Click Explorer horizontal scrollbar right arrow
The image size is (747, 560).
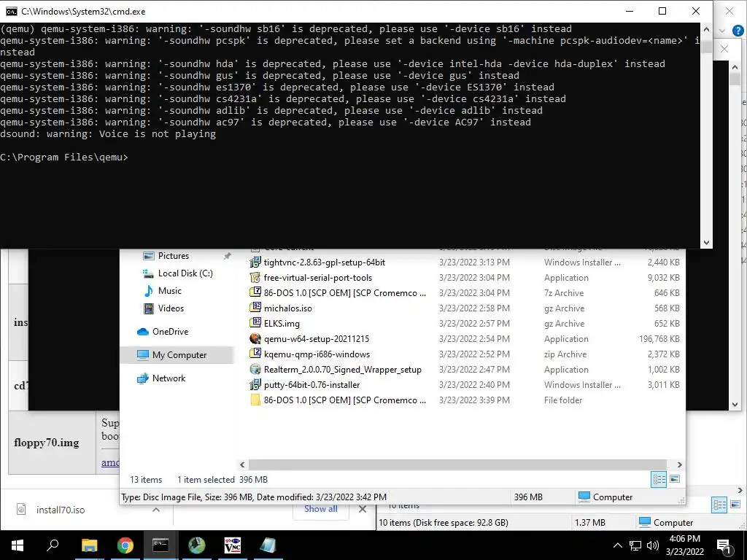[x=680, y=464]
